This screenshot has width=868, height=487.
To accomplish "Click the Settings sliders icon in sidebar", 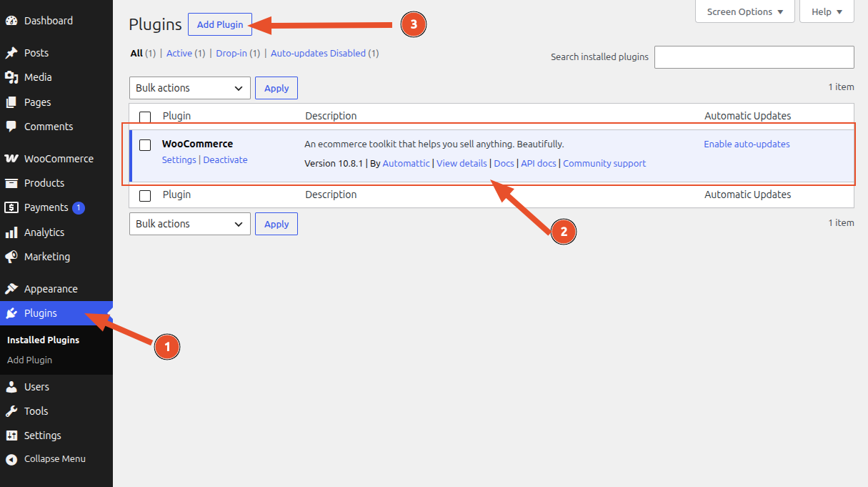I will tap(11, 436).
